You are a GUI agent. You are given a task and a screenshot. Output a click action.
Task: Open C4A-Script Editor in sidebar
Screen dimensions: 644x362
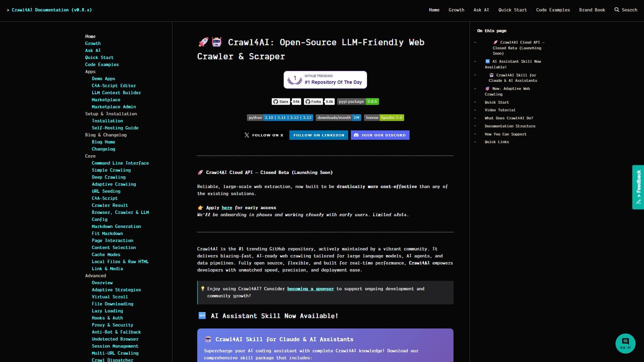114,86
